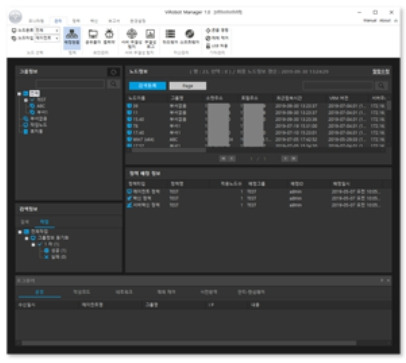Select the ABC group in group tree
The height and width of the screenshot is (363, 406).
click(41, 106)
